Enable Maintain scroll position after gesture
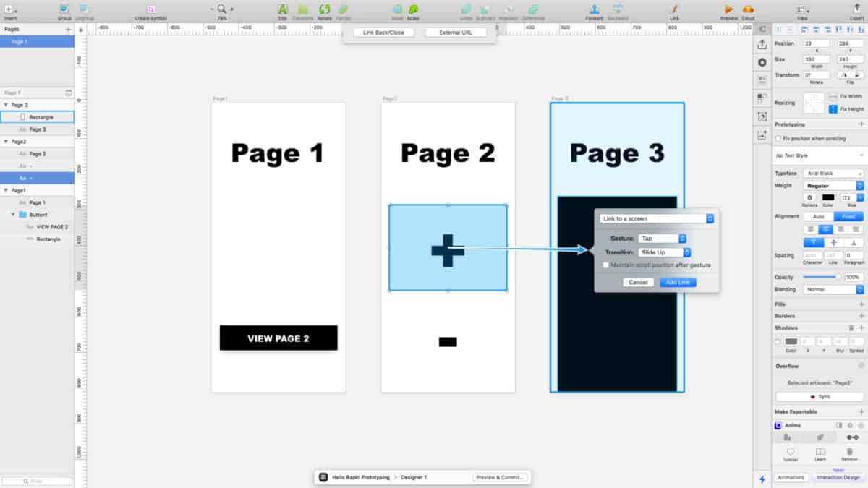Viewport: 868px width, 488px height. coord(606,265)
